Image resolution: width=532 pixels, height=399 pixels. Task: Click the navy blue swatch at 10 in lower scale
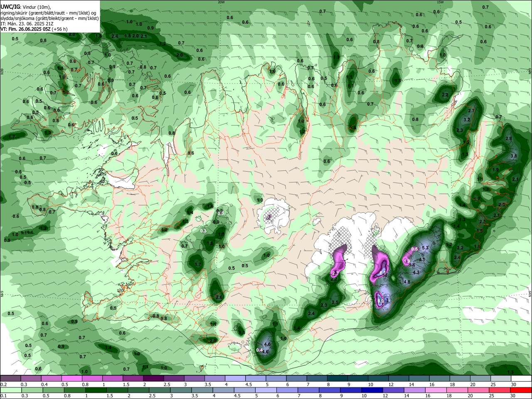click(x=371, y=390)
